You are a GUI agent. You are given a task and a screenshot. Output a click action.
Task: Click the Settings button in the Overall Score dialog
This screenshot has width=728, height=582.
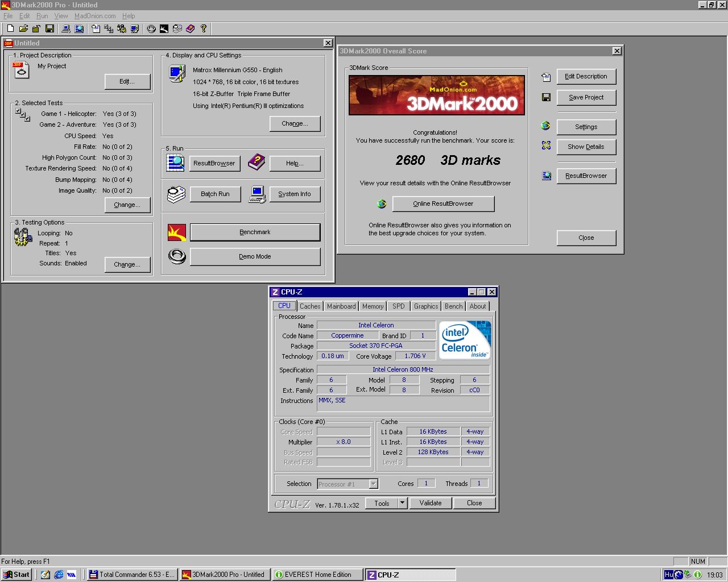tap(586, 127)
